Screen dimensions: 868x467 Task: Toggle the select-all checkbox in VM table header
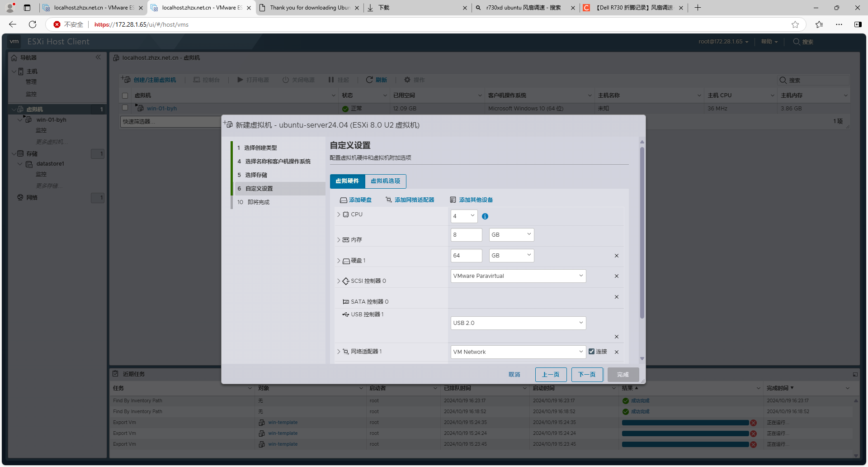coord(125,95)
